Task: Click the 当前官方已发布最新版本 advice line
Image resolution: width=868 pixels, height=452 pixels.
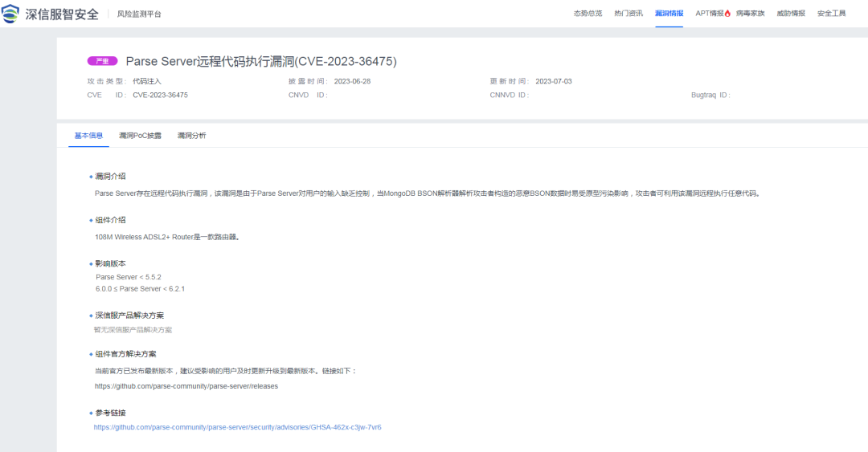Action: point(226,371)
